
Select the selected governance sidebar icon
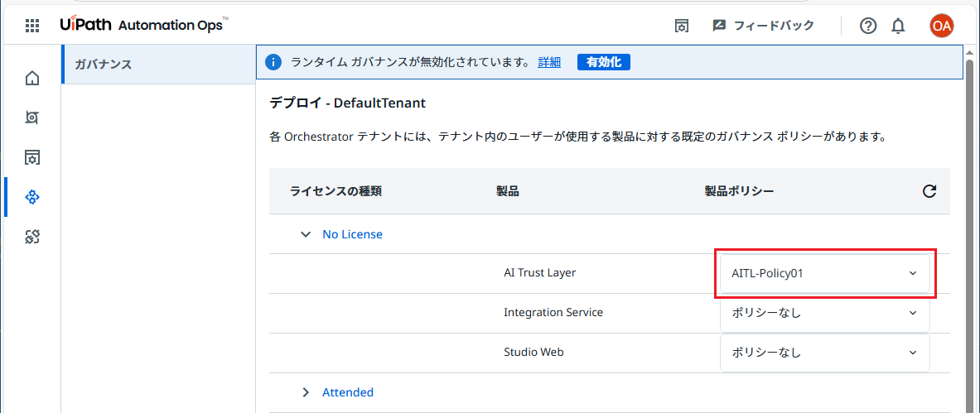tap(32, 198)
